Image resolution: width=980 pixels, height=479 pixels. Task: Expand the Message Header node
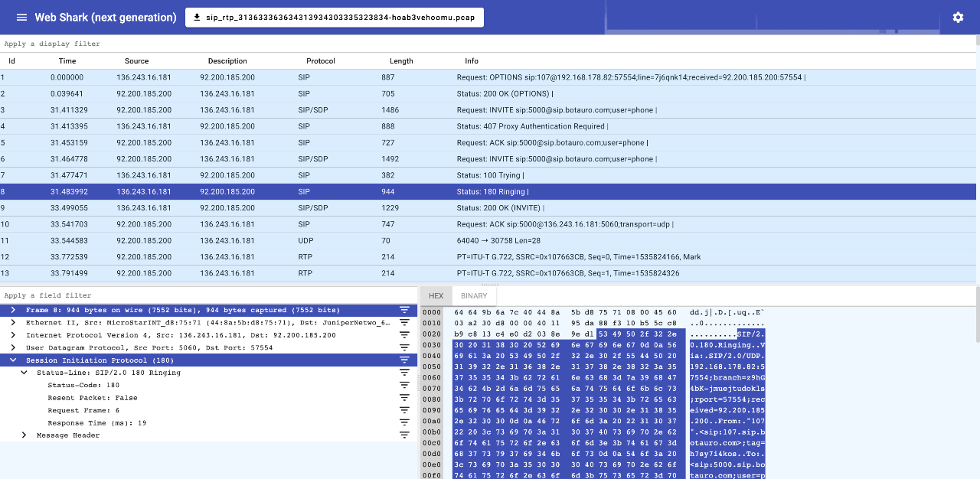click(24, 435)
